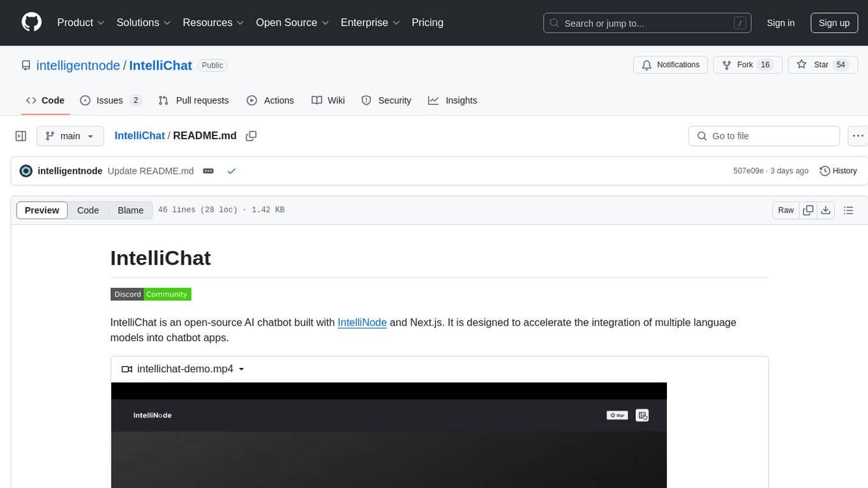Viewport: 868px width, 488px height.
Task: Switch to the Security tab
Action: pos(386,100)
